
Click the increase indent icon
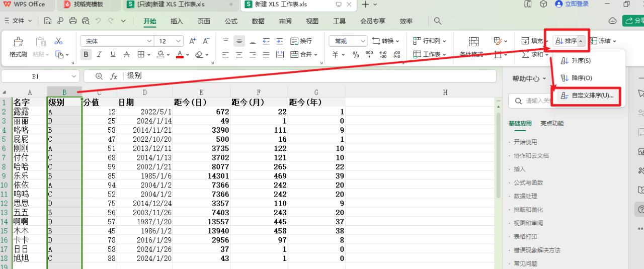pyautogui.click(x=280, y=41)
